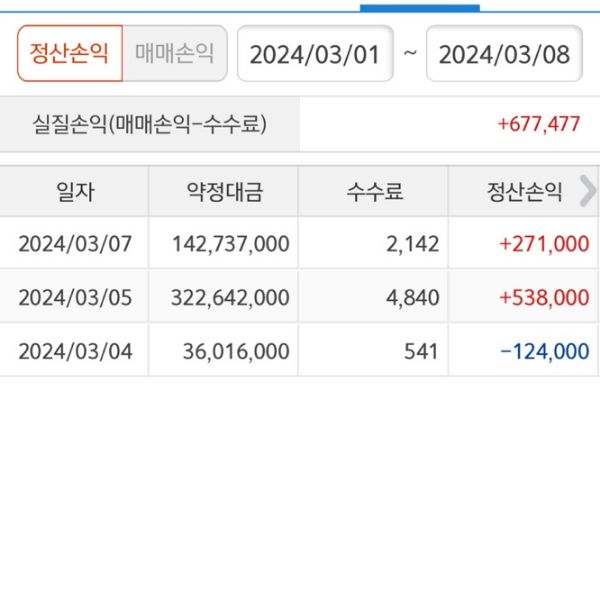Image resolution: width=600 pixels, height=600 pixels.
Task: Open end date 2024/03/08 picker
Action: pos(505,54)
